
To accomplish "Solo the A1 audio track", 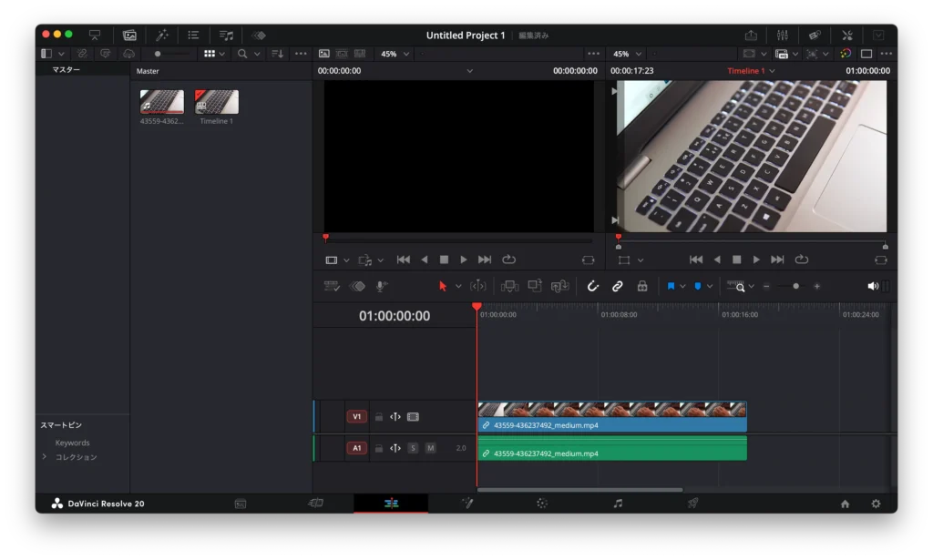I will click(415, 447).
